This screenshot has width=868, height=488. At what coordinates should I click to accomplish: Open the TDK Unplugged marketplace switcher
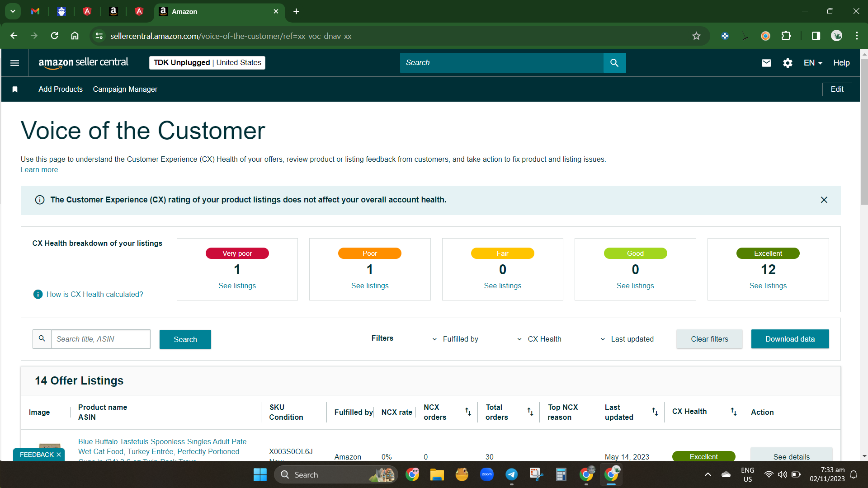[x=207, y=63]
